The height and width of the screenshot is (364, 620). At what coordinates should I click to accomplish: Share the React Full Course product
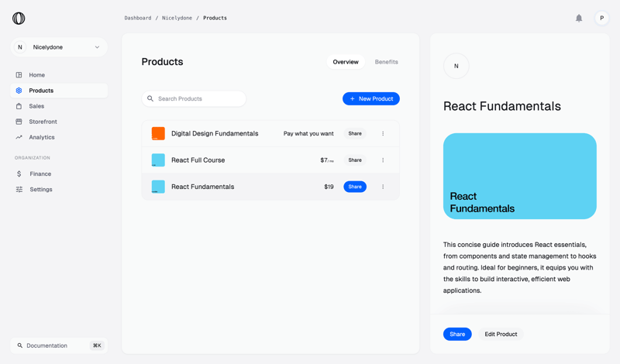pyautogui.click(x=355, y=160)
